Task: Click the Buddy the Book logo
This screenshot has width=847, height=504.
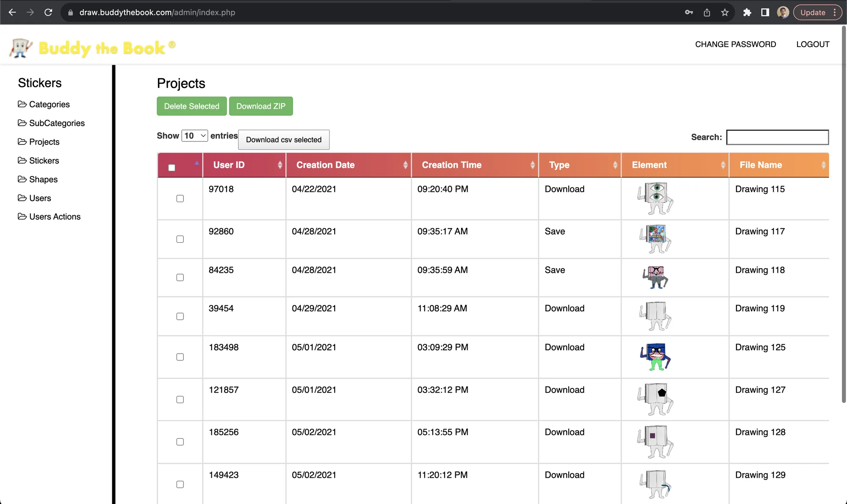Action: tap(92, 48)
